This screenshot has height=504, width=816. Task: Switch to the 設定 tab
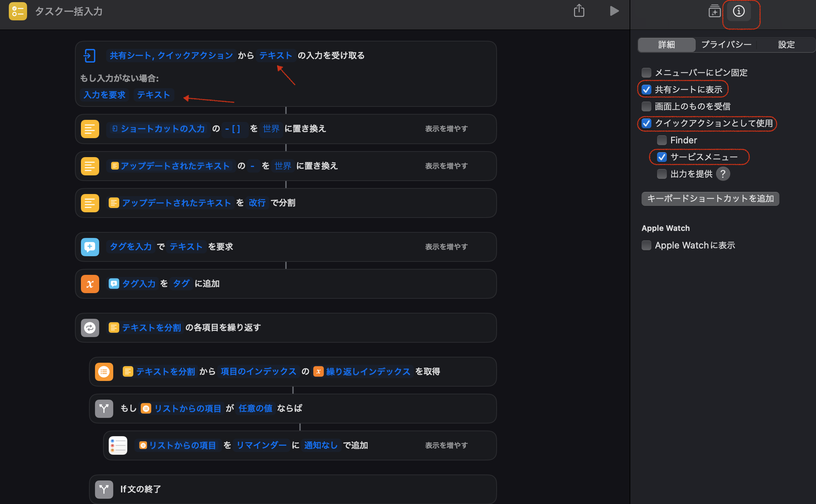click(786, 45)
